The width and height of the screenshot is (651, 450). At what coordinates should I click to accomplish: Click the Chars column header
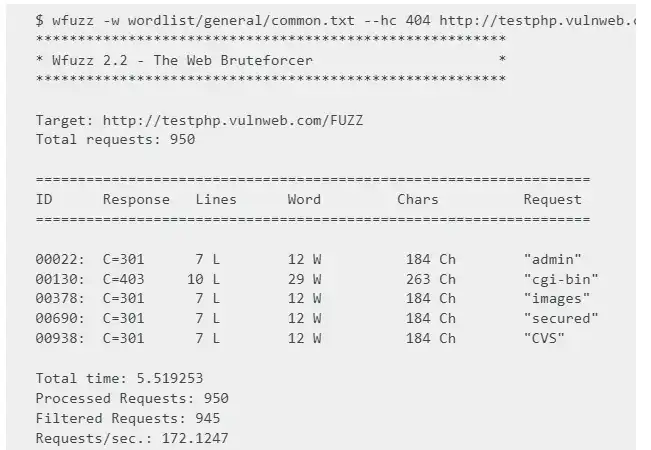point(417,199)
